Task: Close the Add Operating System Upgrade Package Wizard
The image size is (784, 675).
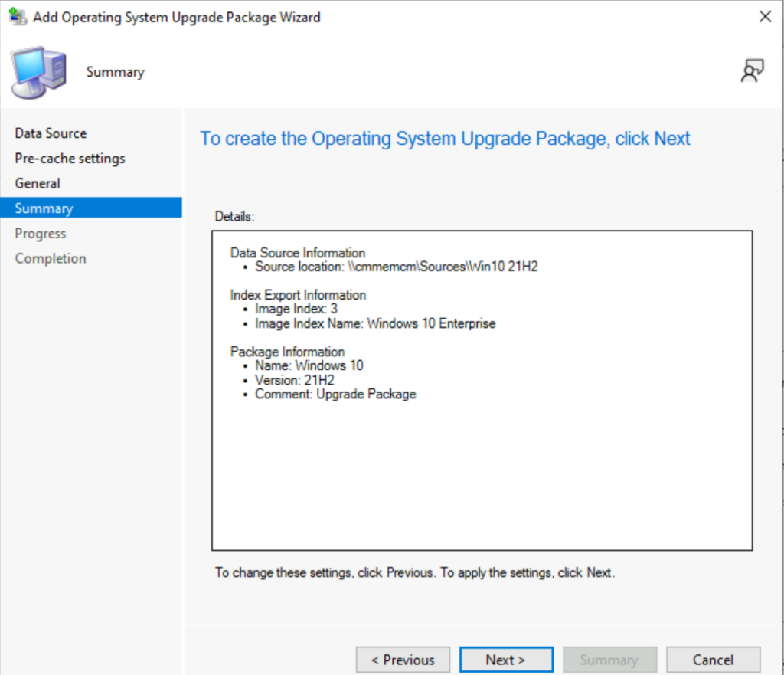Action: (764, 17)
